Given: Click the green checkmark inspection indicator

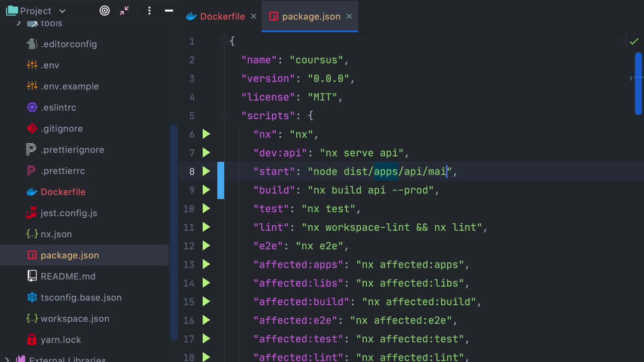Looking at the screenshot, I should point(634,41).
